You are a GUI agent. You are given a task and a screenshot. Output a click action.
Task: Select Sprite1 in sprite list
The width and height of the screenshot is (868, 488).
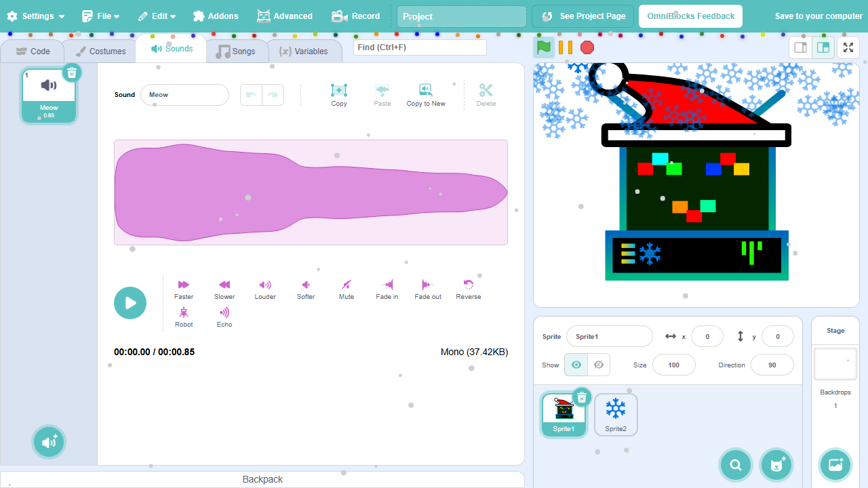tap(564, 415)
